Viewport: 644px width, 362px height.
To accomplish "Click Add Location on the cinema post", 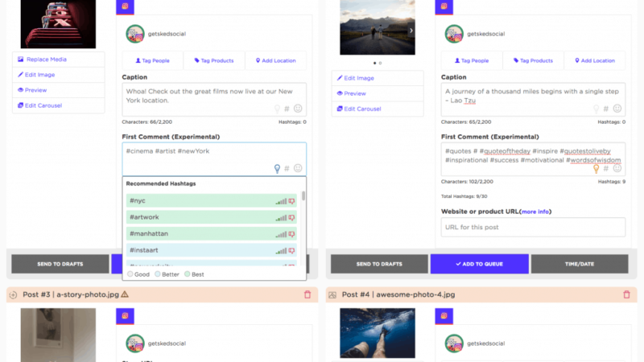I will [275, 60].
